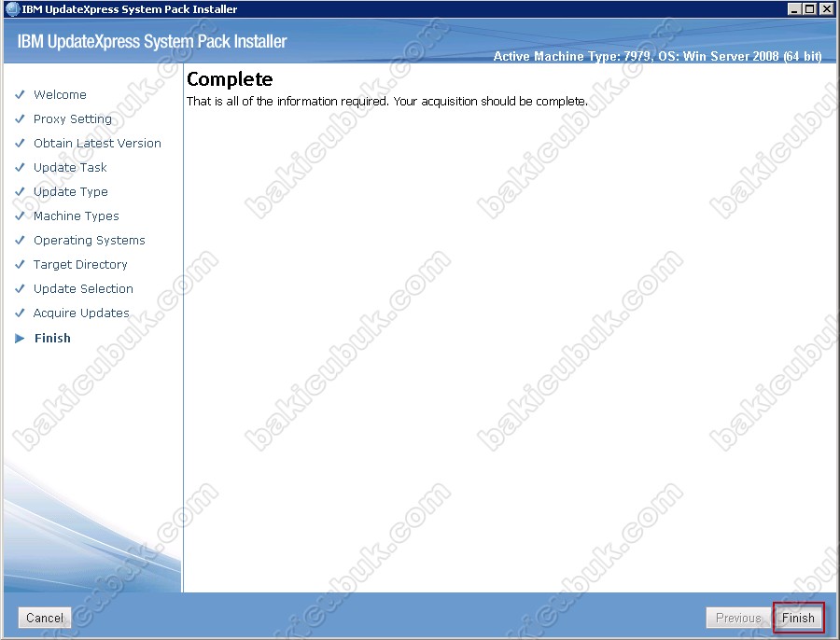Select the Machine Types step
The width and height of the screenshot is (840, 640).
pyautogui.click(x=77, y=216)
